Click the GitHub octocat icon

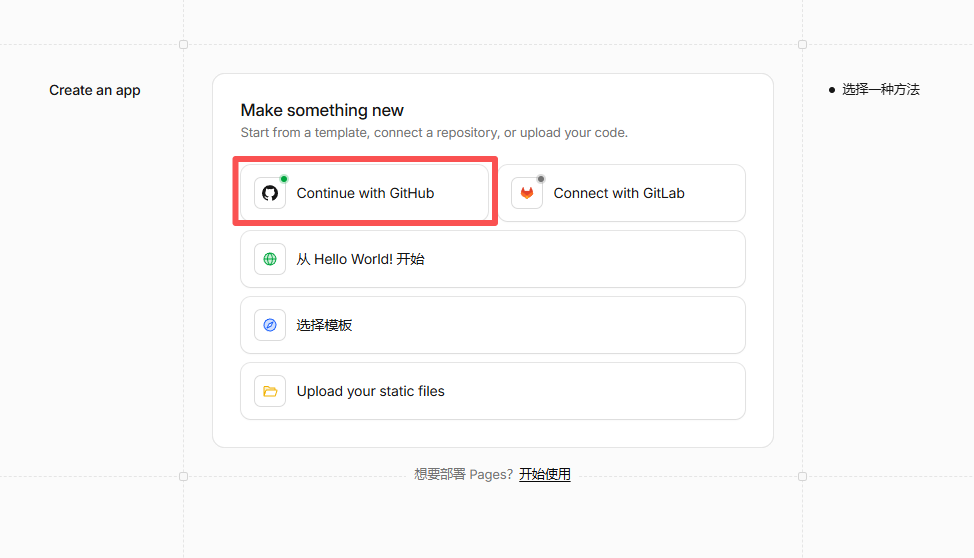pos(270,193)
